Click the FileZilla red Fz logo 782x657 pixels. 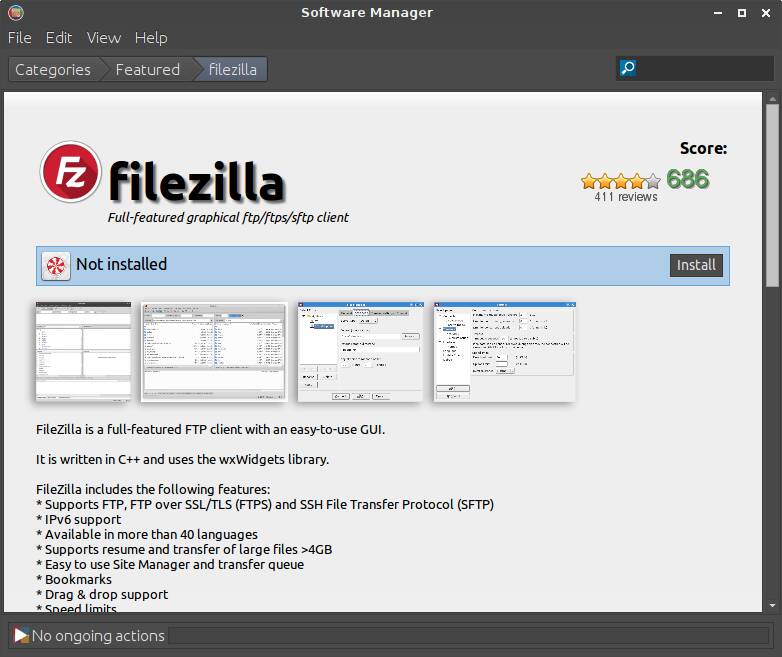(x=71, y=172)
